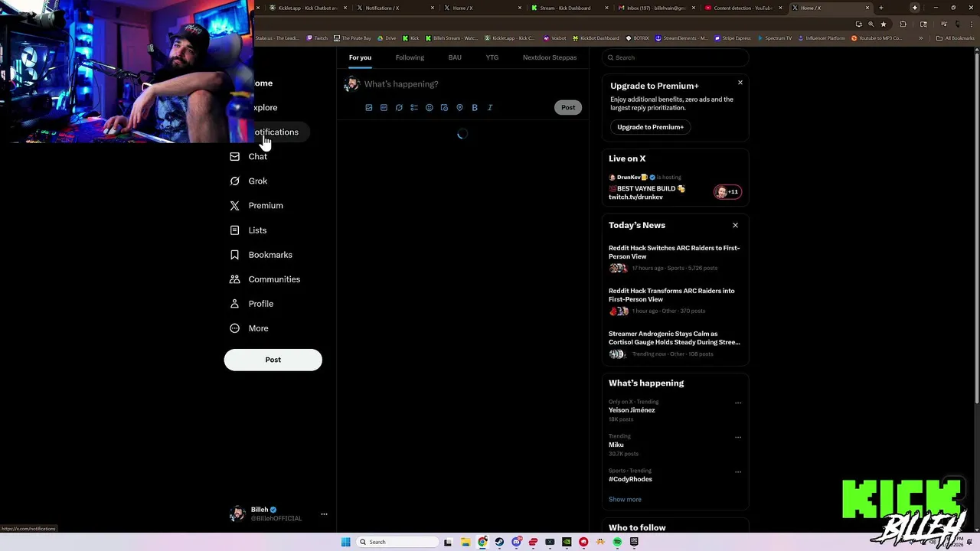Apply italic formatting in composer
The image size is (980, 551).
coord(490,108)
